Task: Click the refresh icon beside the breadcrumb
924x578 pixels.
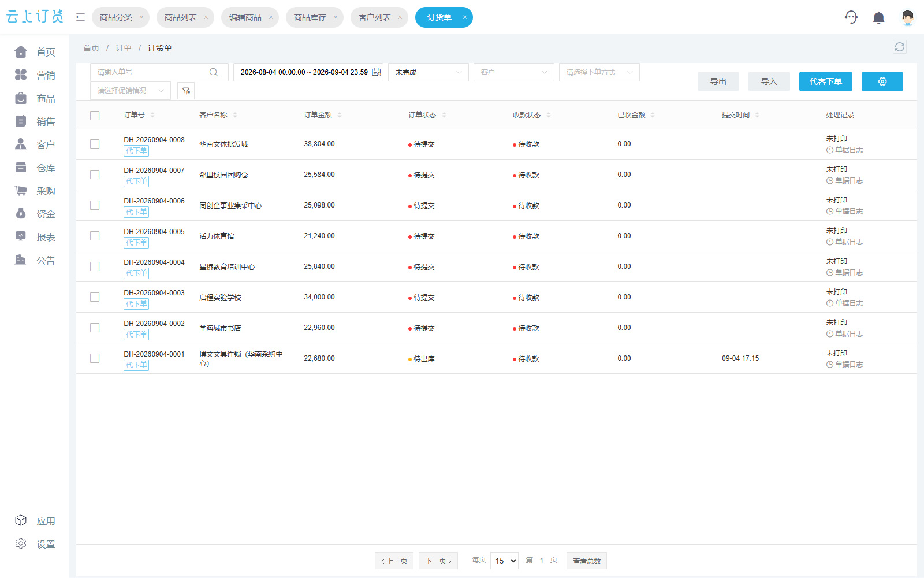Action: pos(899,47)
